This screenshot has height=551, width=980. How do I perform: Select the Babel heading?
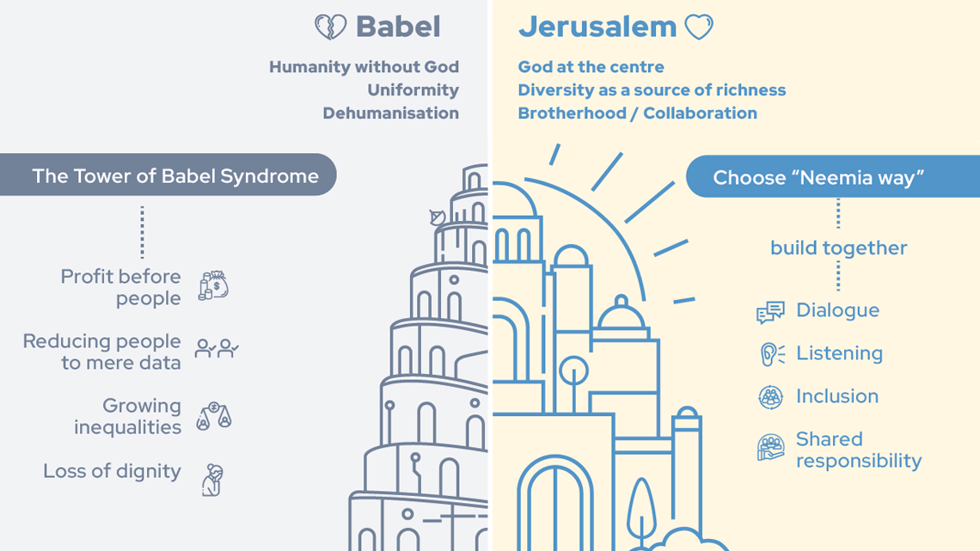click(398, 27)
